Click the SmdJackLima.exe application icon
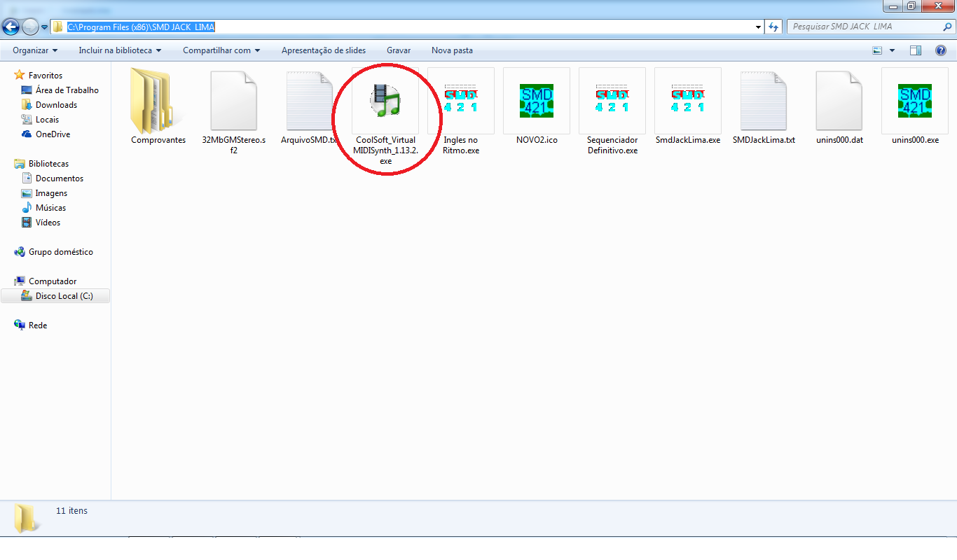 (687, 100)
